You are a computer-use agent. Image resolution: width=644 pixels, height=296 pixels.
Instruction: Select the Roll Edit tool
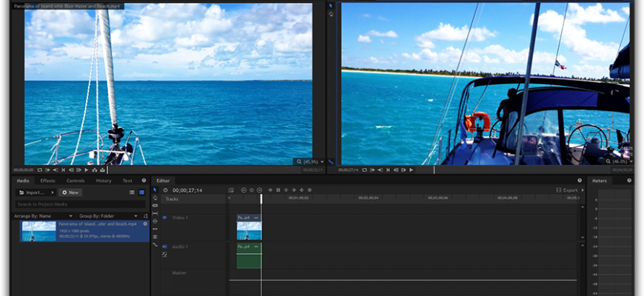click(155, 237)
